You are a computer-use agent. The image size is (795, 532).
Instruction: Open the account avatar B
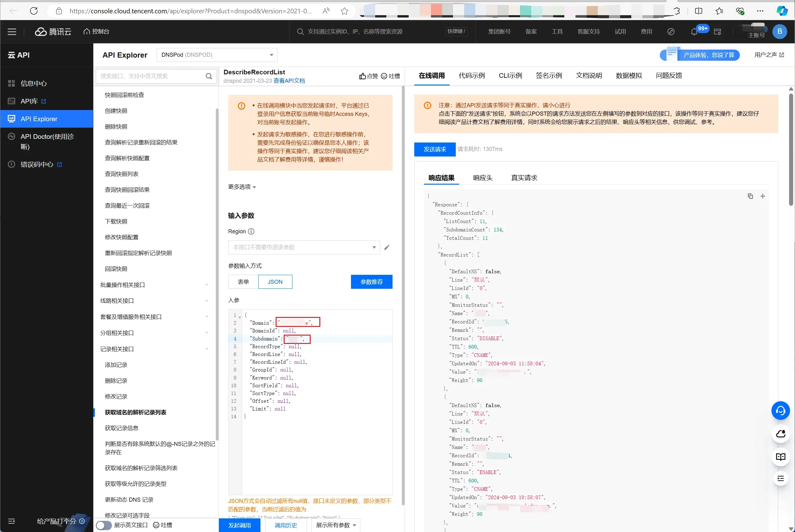[780, 32]
